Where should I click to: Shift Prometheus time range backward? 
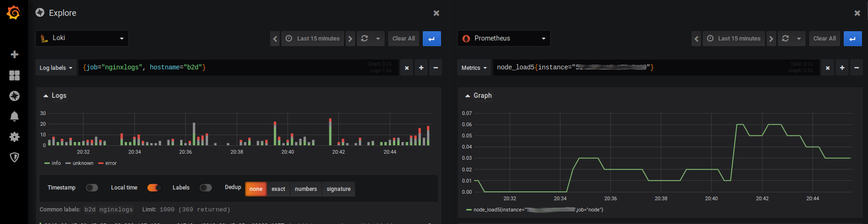click(696, 39)
